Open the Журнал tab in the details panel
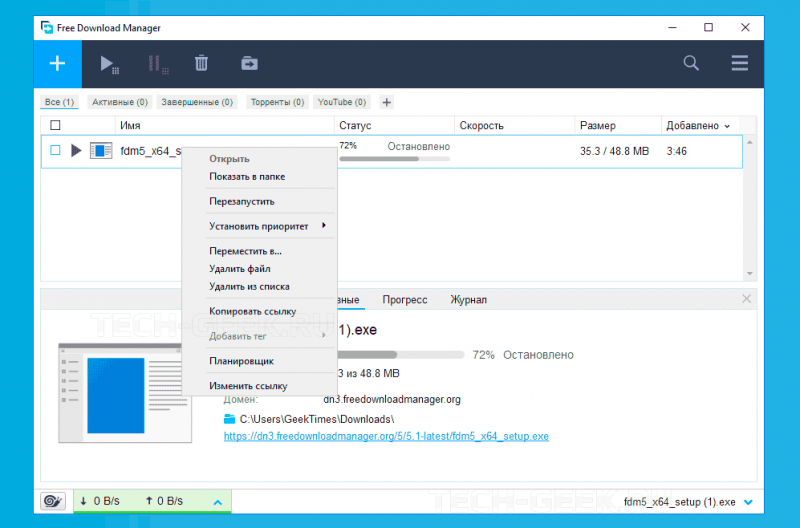Screen dimensions: 800x528 point(468,300)
